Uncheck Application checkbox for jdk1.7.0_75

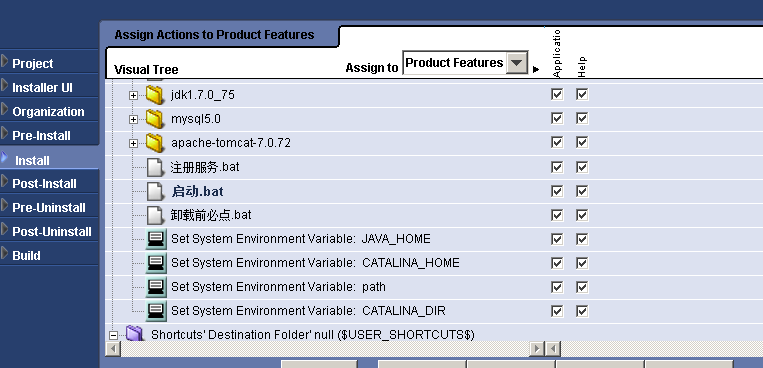557,94
